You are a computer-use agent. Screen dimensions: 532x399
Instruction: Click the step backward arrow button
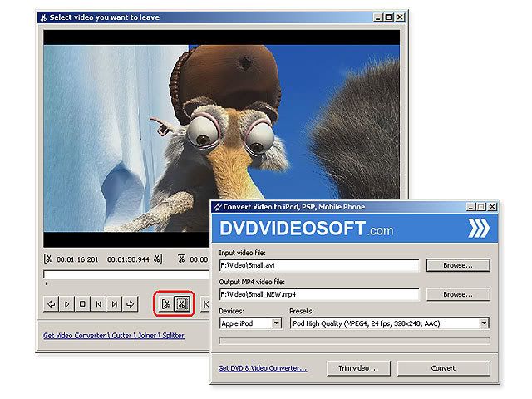52,304
